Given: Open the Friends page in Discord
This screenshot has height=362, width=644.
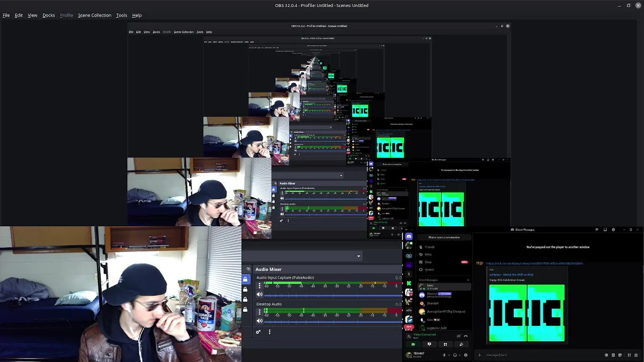Looking at the screenshot, I should 444,247.
